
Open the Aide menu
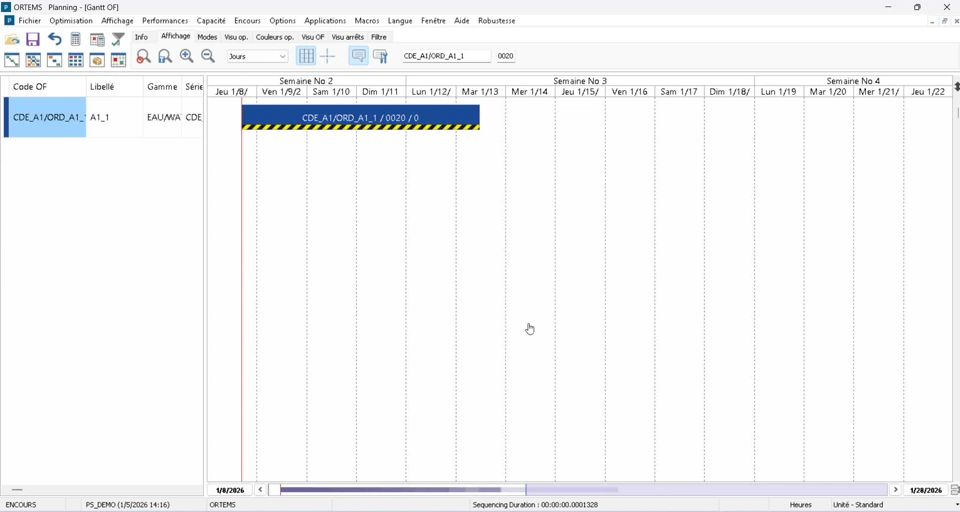pos(462,20)
